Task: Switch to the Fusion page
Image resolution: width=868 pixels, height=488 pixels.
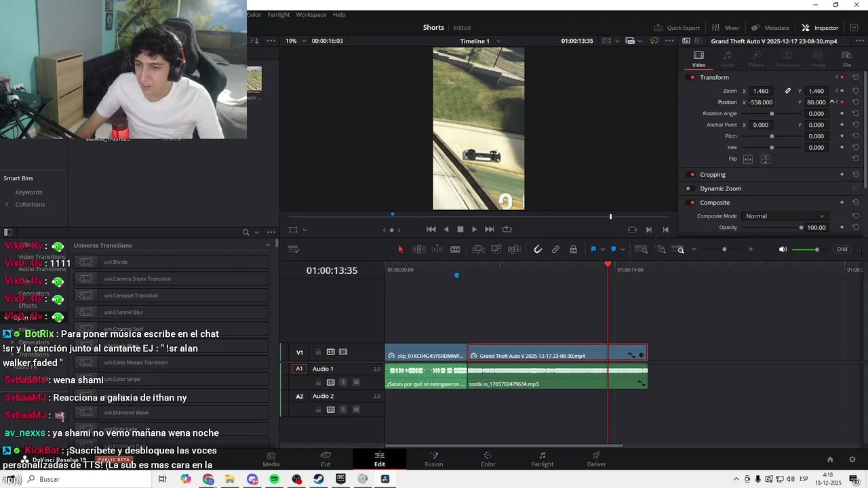Action: 434,459
